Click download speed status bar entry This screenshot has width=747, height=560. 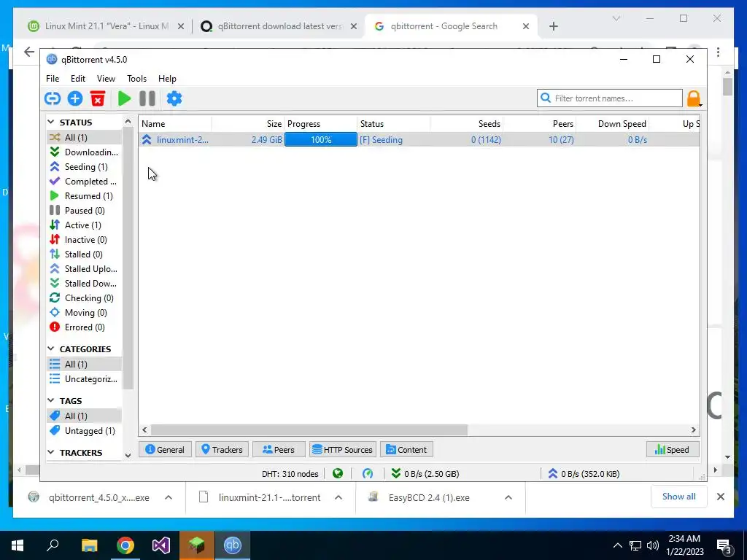click(425, 474)
